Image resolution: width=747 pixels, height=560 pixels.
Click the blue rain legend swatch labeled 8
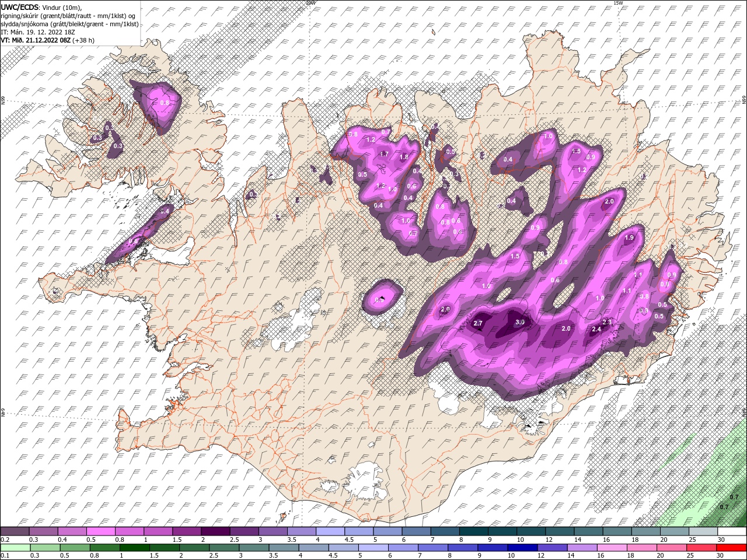coord(463,548)
